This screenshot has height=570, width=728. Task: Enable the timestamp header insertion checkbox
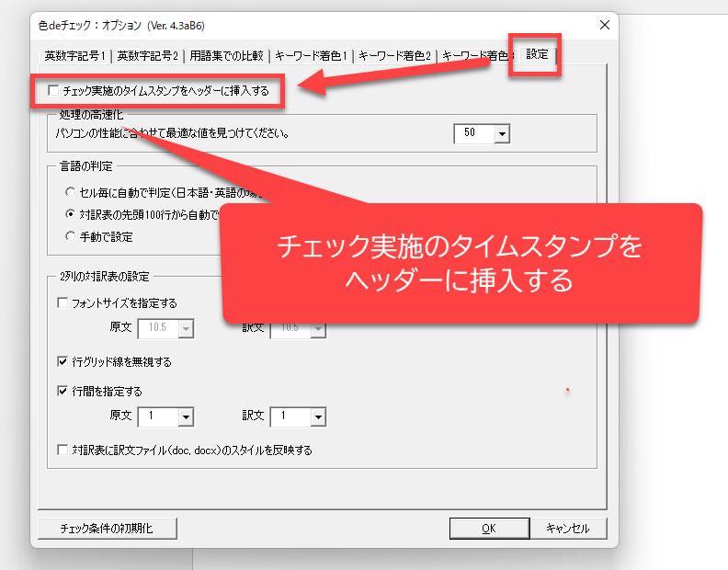coord(53,91)
